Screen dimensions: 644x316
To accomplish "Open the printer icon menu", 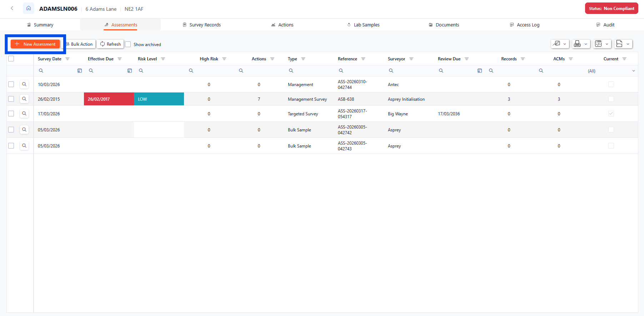I will click(580, 44).
